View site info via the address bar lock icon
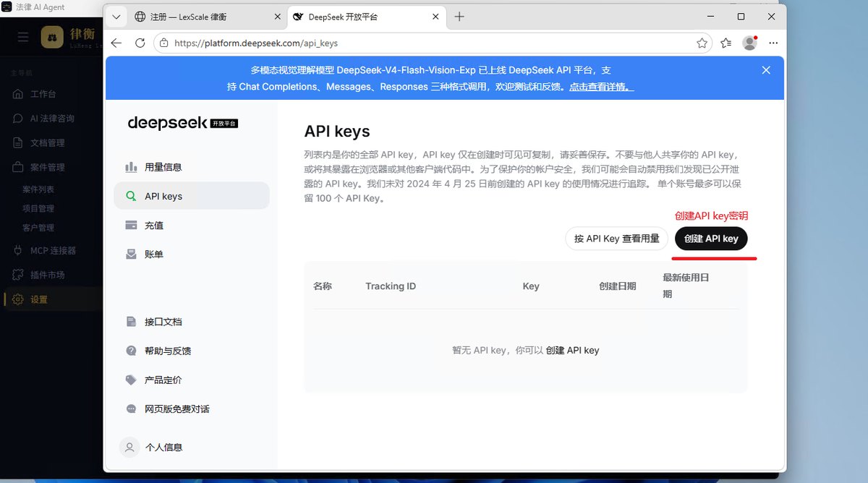This screenshot has width=868, height=483. click(x=164, y=43)
